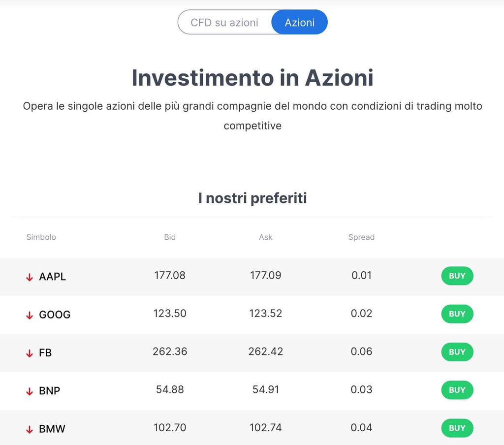Click the AAPL ask price 177.09
This screenshot has width=504, height=445.
(266, 275)
